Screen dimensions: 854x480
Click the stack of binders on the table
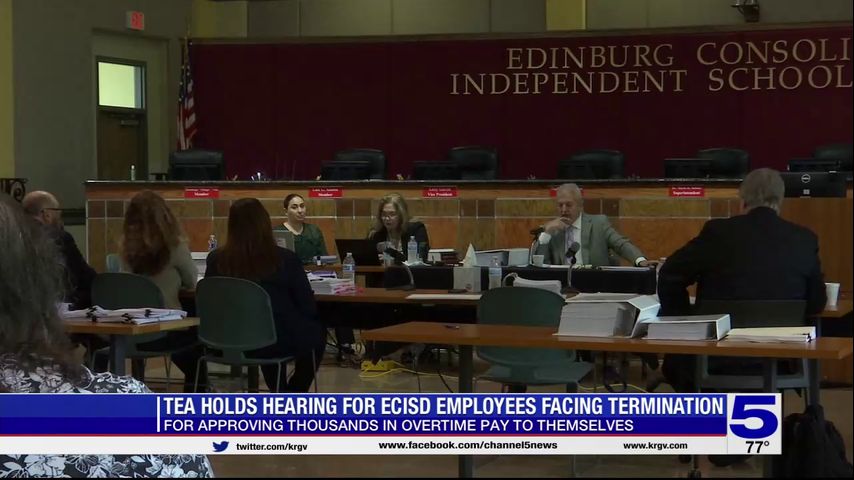pos(607,316)
